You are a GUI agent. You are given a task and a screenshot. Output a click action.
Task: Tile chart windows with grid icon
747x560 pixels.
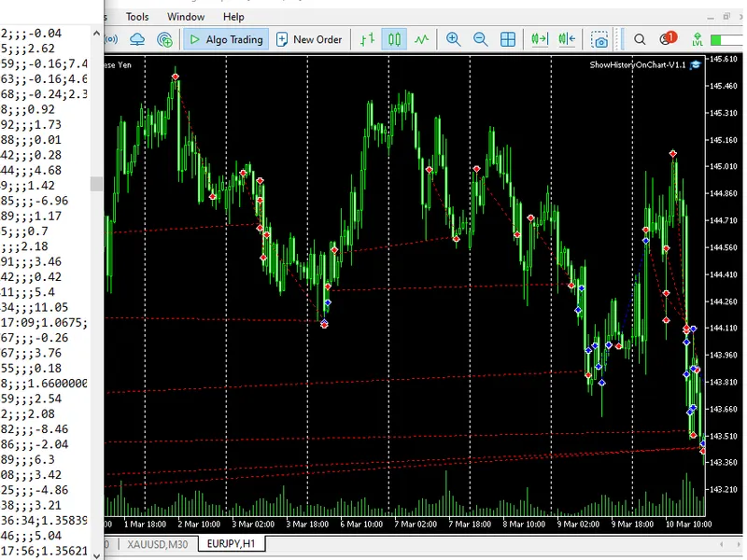508,39
